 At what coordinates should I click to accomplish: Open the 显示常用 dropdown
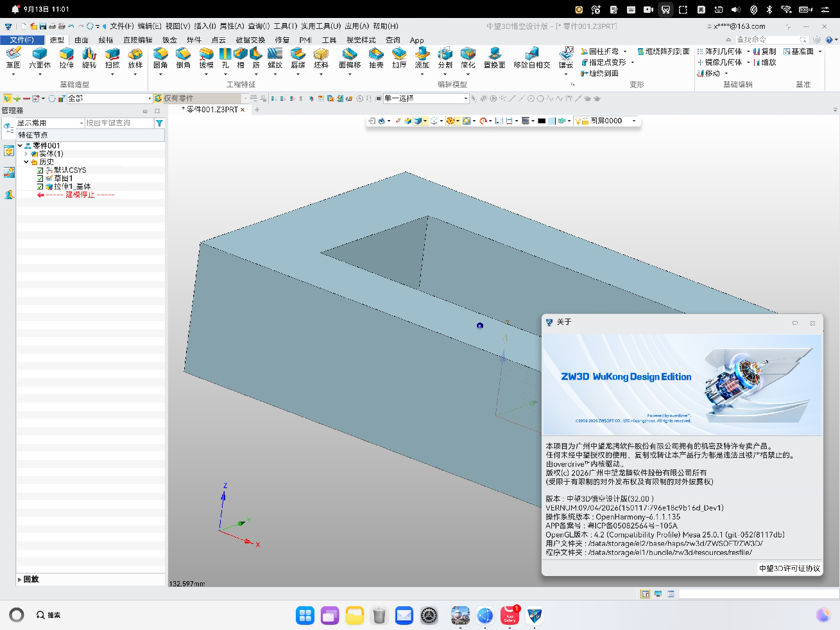coord(81,123)
